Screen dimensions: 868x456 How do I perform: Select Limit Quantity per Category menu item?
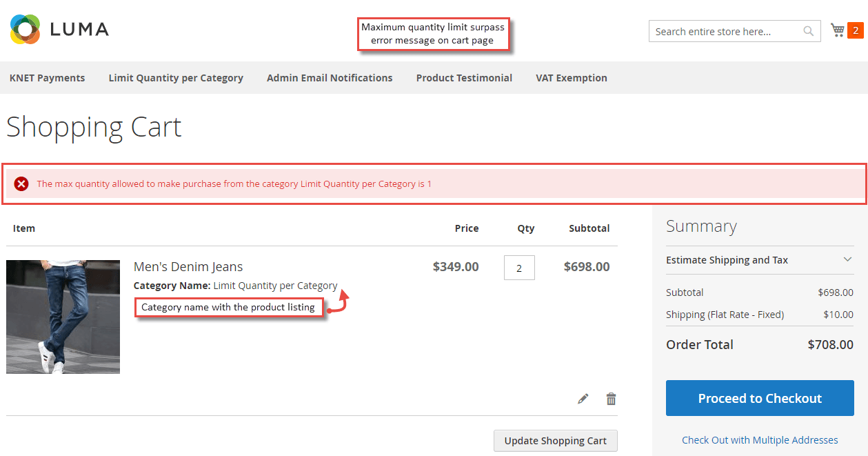pyautogui.click(x=175, y=78)
